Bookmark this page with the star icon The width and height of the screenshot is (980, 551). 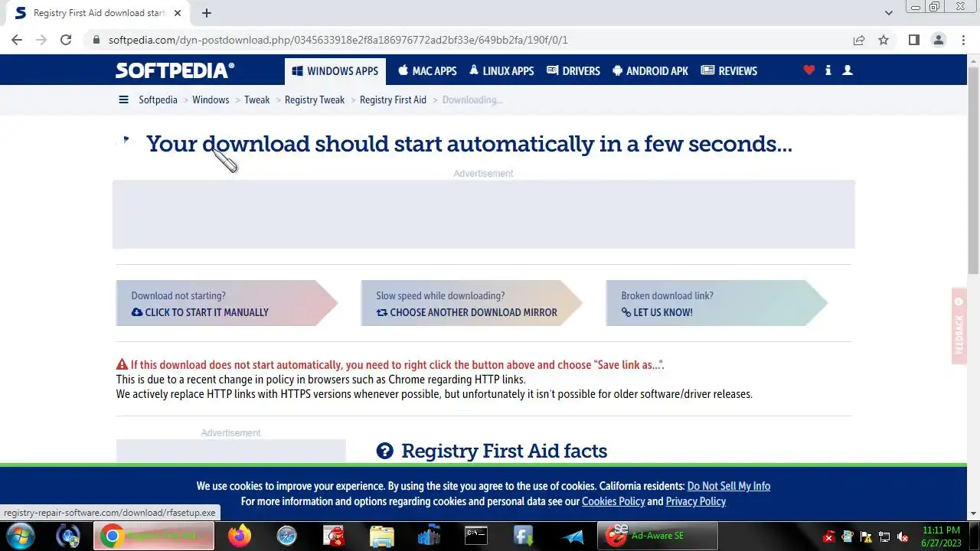coord(884,40)
